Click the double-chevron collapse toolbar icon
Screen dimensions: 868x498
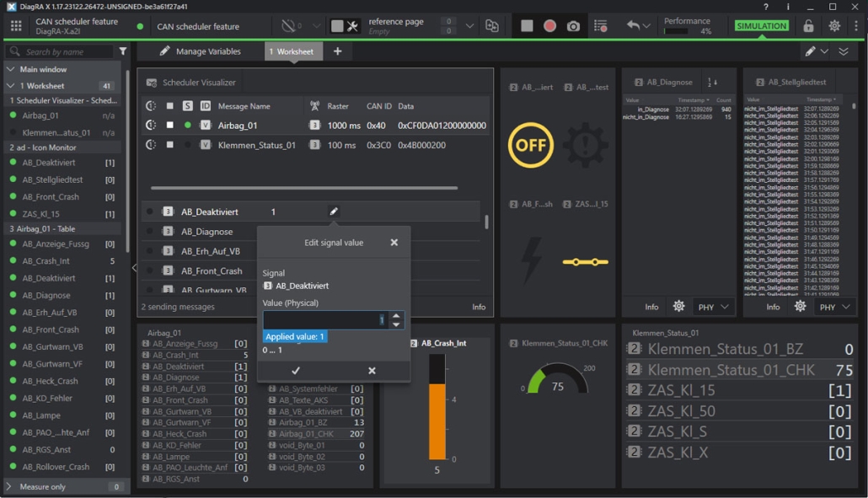point(843,51)
